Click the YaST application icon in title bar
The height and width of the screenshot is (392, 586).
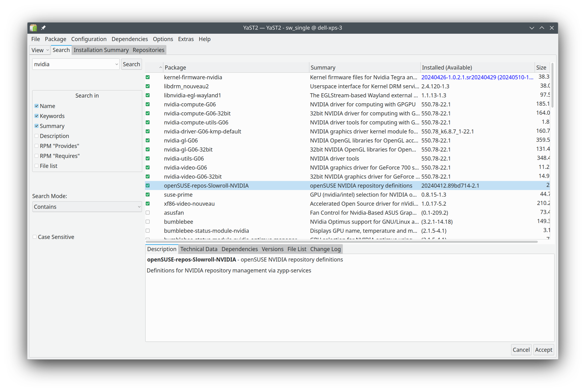(33, 28)
